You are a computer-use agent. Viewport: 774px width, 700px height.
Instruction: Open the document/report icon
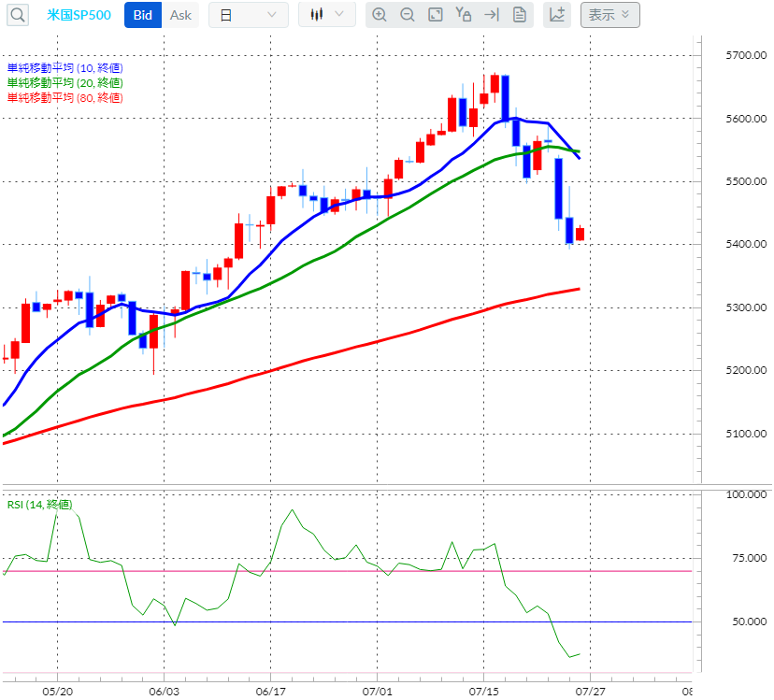pos(520,15)
